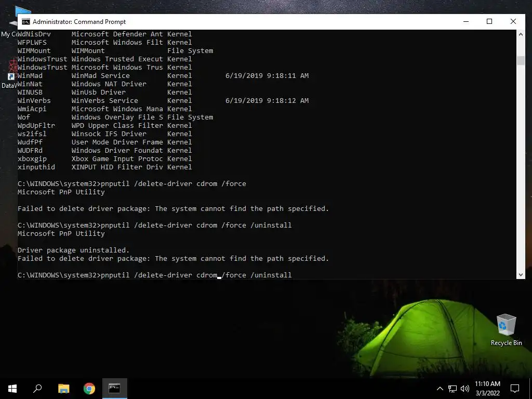The height and width of the screenshot is (399, 532).
Task: Click the WUDFRd module name
Action: click(30, 150)
